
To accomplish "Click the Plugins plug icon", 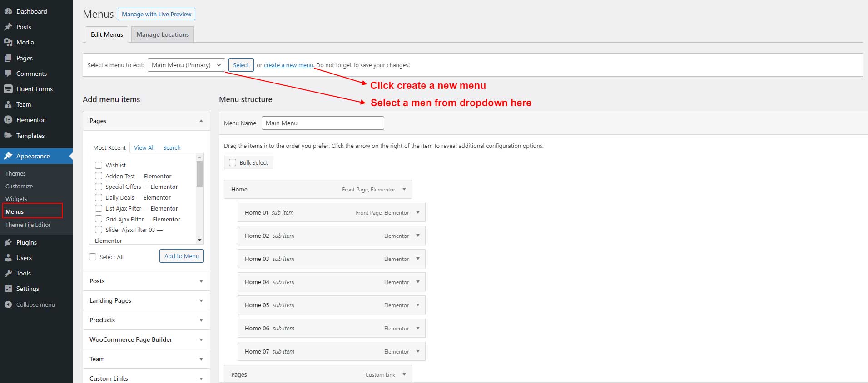I will [8, 242].
